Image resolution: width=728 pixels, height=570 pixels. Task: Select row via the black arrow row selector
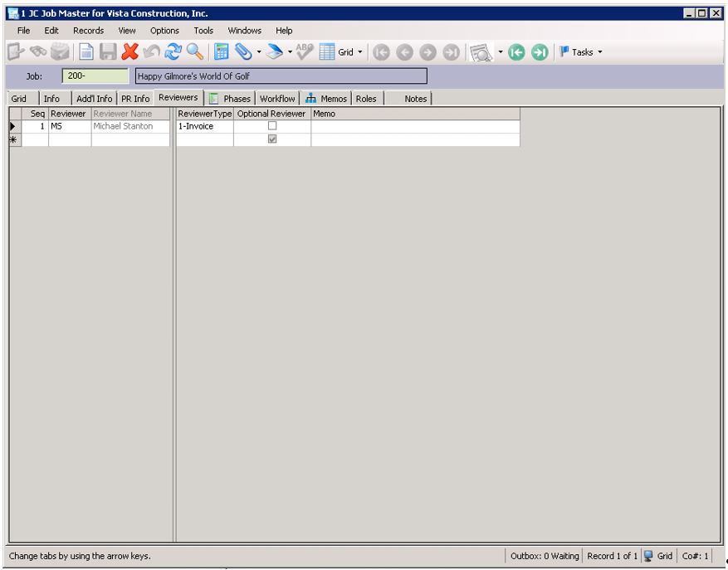point(15,126)
